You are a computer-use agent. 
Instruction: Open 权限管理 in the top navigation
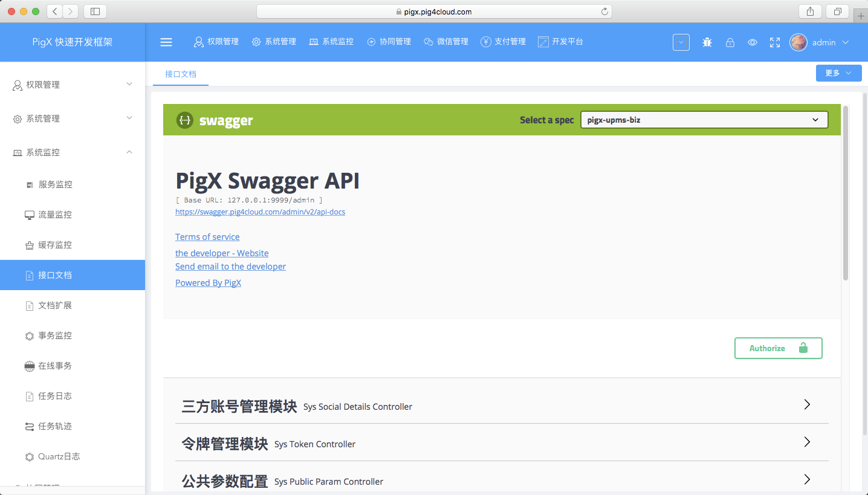coord(216,42)
